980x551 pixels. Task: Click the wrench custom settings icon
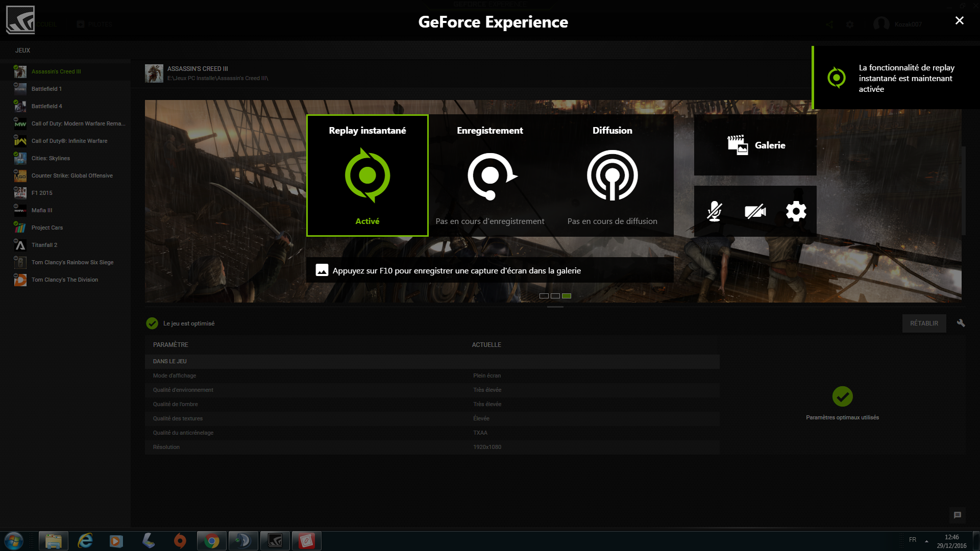(x=961, y=323)
